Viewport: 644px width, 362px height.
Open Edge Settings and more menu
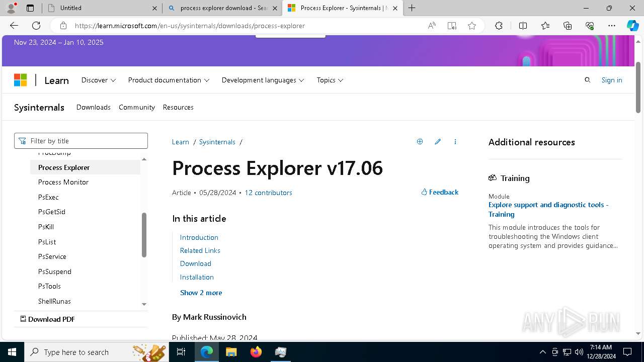612,26
